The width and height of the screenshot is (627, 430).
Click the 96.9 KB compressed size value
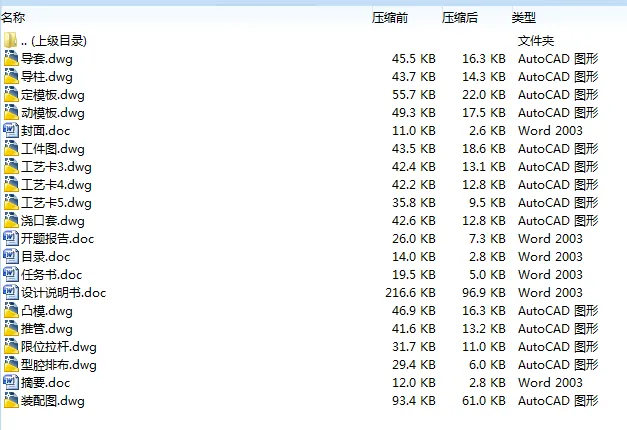[484, 293]
